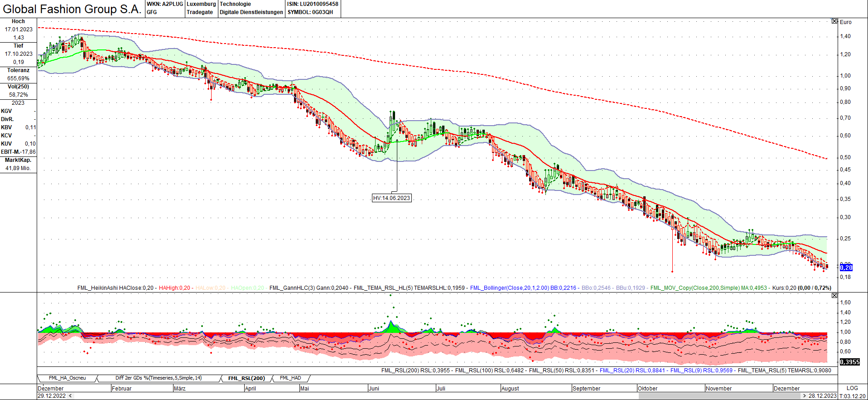The height and width of the screenshot is (400, 868).
Task: Click the März month label on the time axis
Action: pos(179,389)
